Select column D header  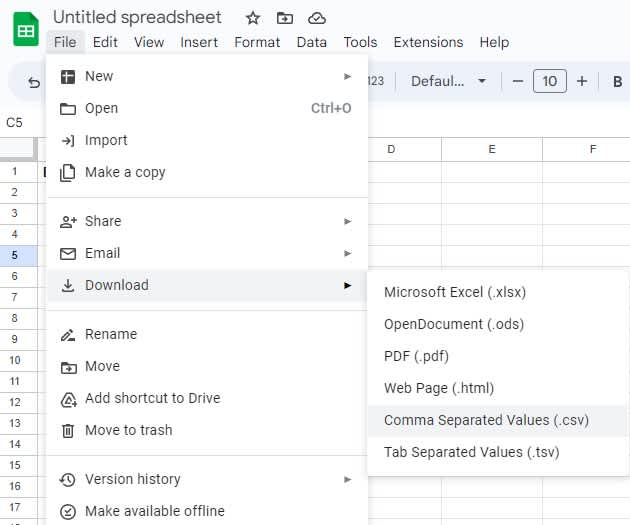coord(405,149)
